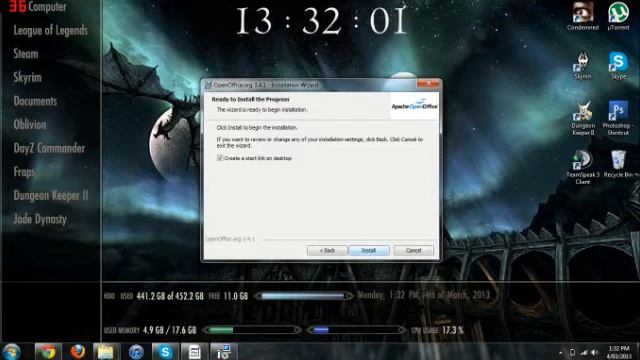The image size is (640, 360).
Task: Select the Recycle Bin desktop icon
Action: tap(618, 164)
